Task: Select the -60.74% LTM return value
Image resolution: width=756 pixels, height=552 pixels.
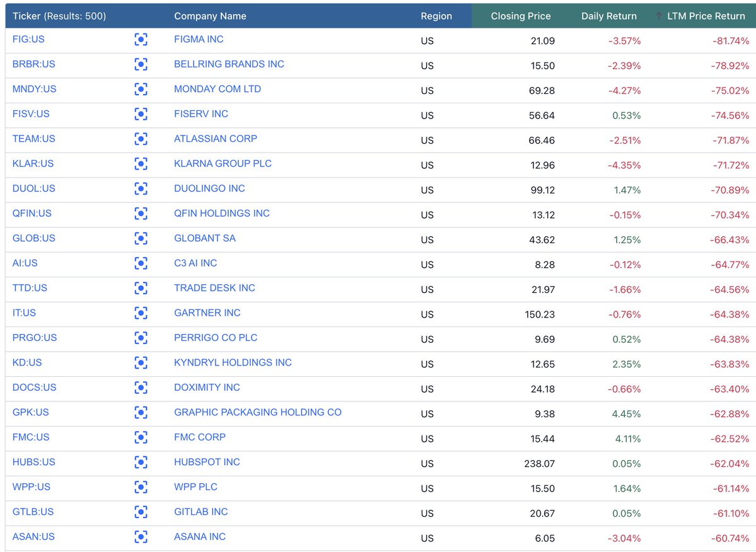Action: (x=730, y=539)
